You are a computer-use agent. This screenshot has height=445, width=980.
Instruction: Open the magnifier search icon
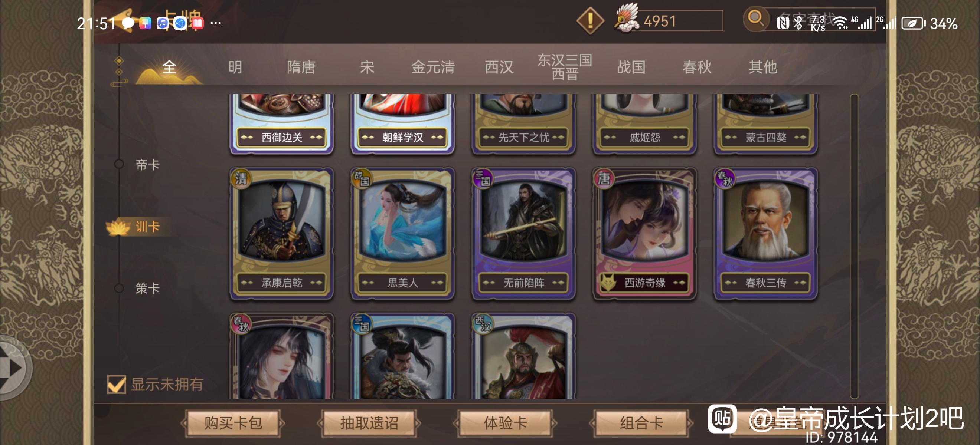[x=756, y=18]
